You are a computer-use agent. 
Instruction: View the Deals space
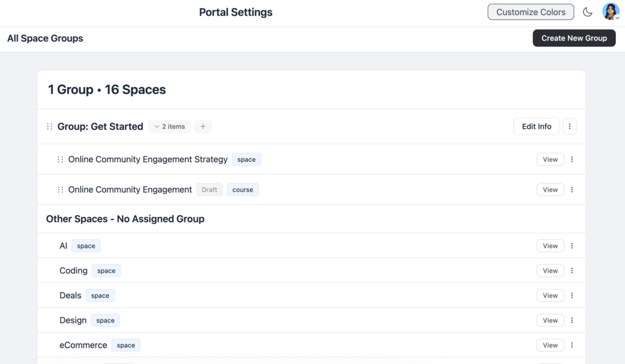[x=550, y=296]
